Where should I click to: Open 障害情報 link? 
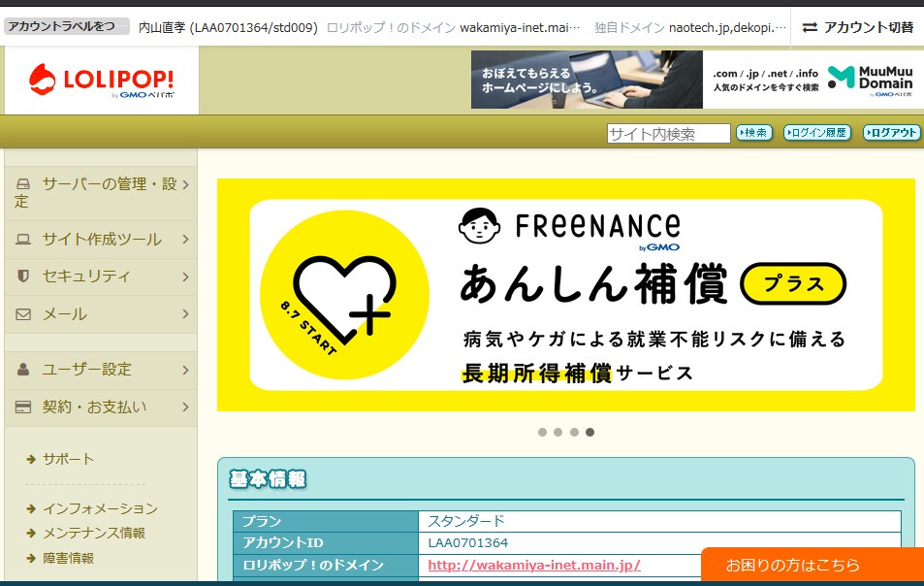pos(69,558)
